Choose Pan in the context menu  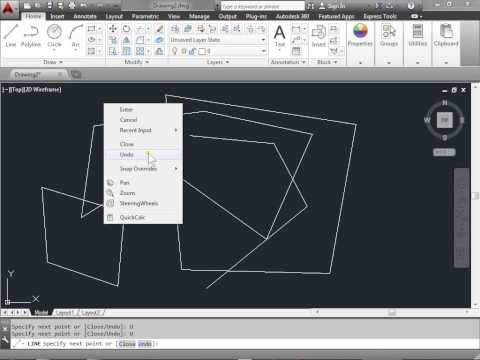click(x=143, y=183)
